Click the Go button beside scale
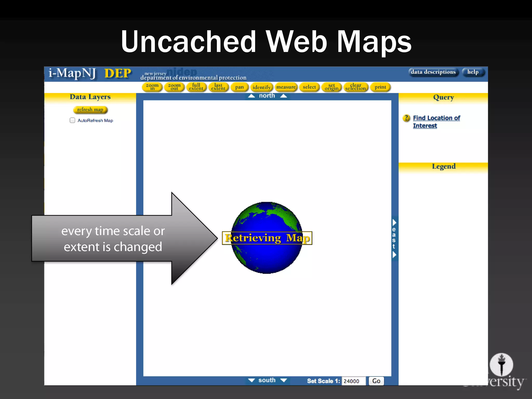 (x=376, y=381)
